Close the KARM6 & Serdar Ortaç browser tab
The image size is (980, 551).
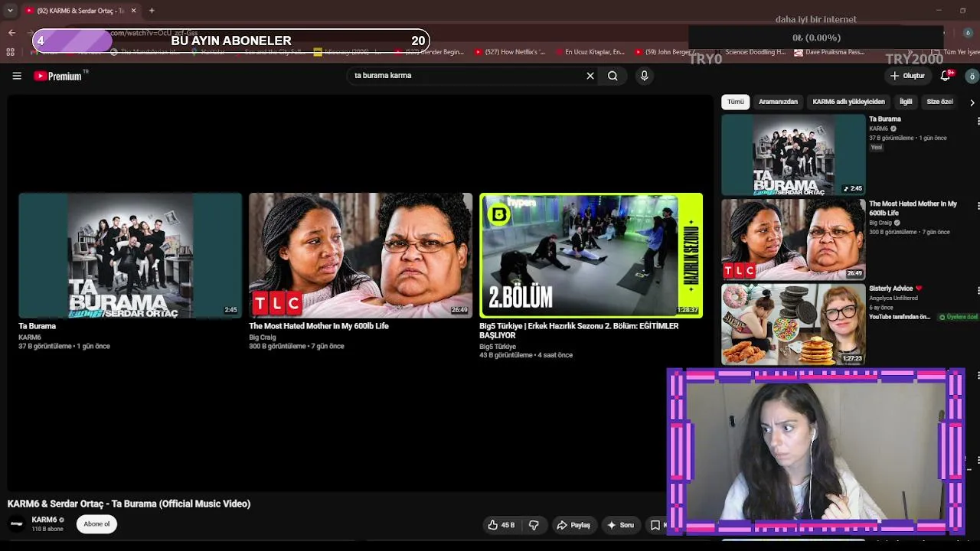[133, 11]
